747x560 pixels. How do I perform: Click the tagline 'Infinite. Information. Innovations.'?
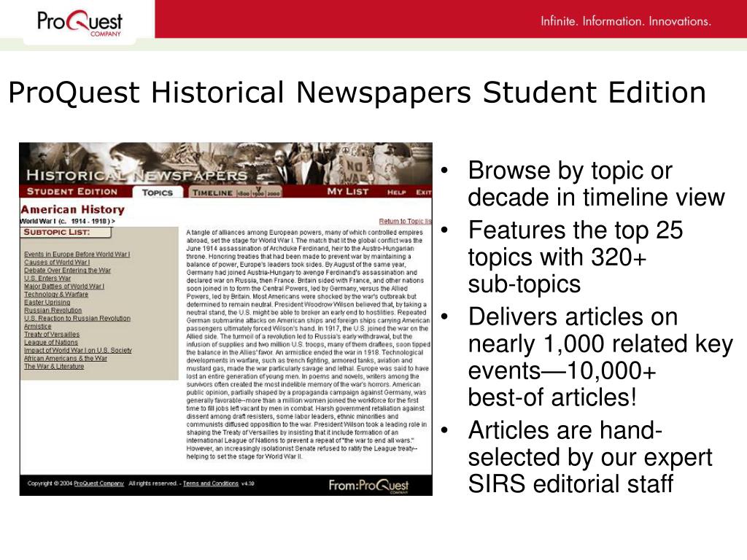[x=625, y=21]
